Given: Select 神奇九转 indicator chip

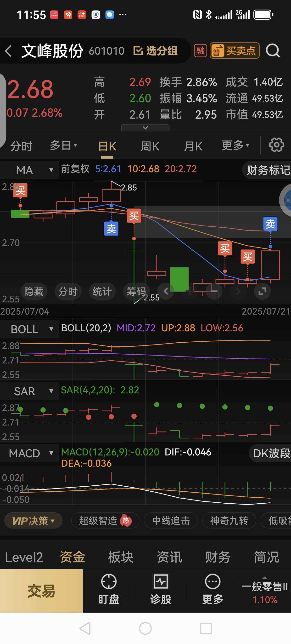Looking at the screenshot, I should (x=229, y=521).
